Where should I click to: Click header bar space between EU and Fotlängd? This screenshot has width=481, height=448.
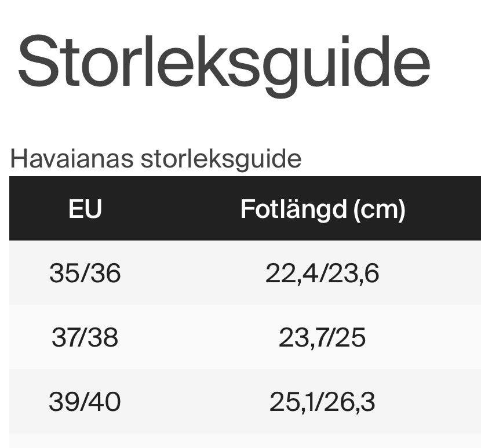(171, 208)
